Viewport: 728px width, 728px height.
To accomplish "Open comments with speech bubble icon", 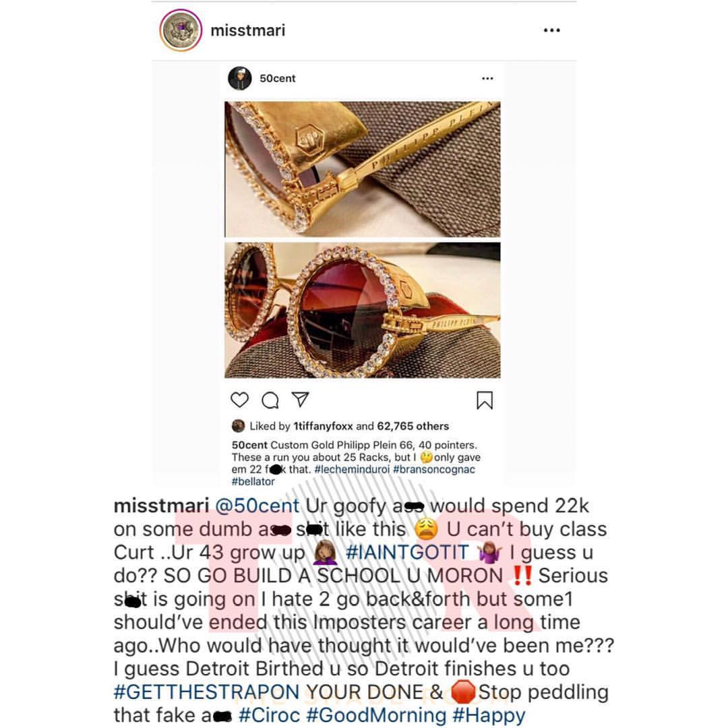I will [270, 400].
